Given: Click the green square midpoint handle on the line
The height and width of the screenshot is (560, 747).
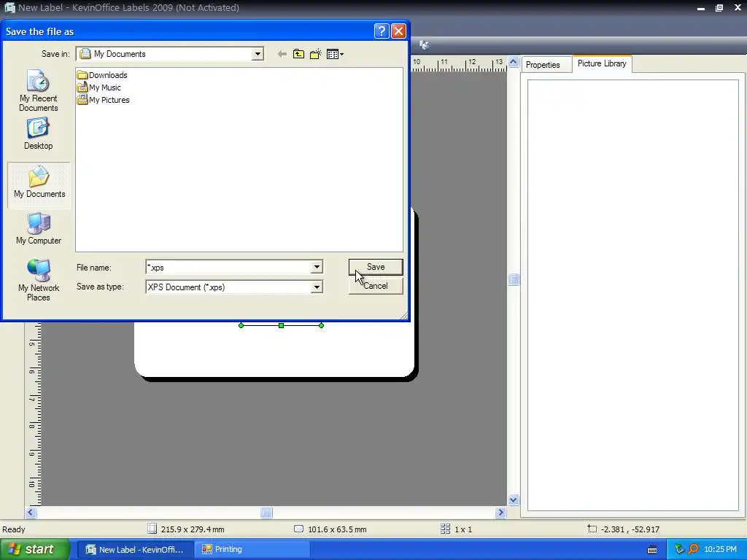Looking at the screenshot, I should (281, 326).
